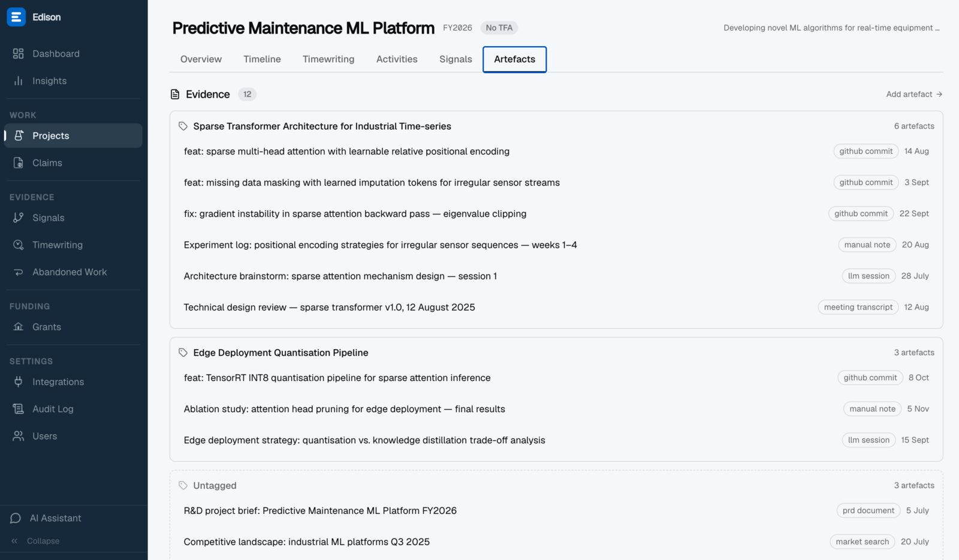This screenshot has height=560, width=959.
Task: Click the Users people icon
Action: pyautogui.click(x=18, y=436)
